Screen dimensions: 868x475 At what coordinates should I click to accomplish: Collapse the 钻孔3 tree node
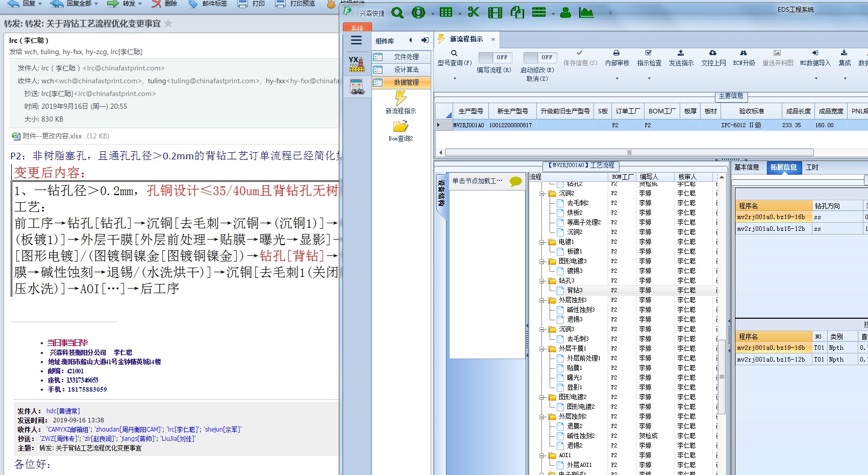(x=542, y=281)
